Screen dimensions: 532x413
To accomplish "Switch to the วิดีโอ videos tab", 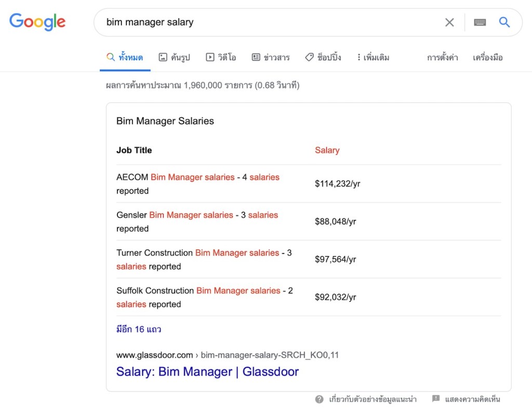I will [x=221, y=58].
